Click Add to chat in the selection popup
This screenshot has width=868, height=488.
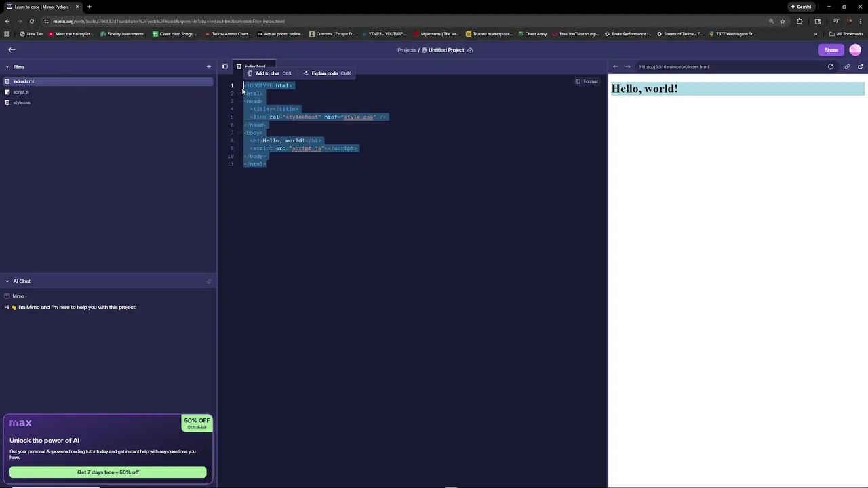tap(269, 73)
